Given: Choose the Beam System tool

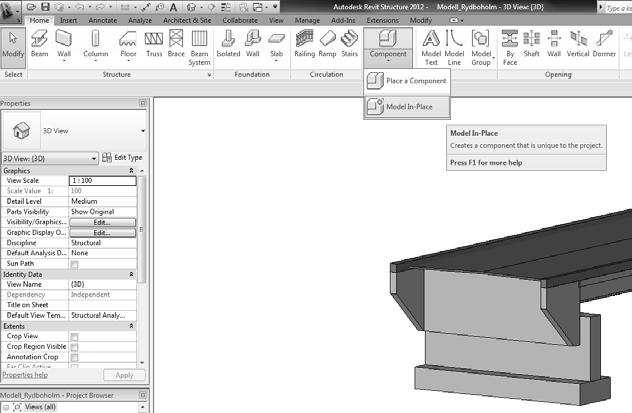Looking at the screenshot, I should pos(200,48).
